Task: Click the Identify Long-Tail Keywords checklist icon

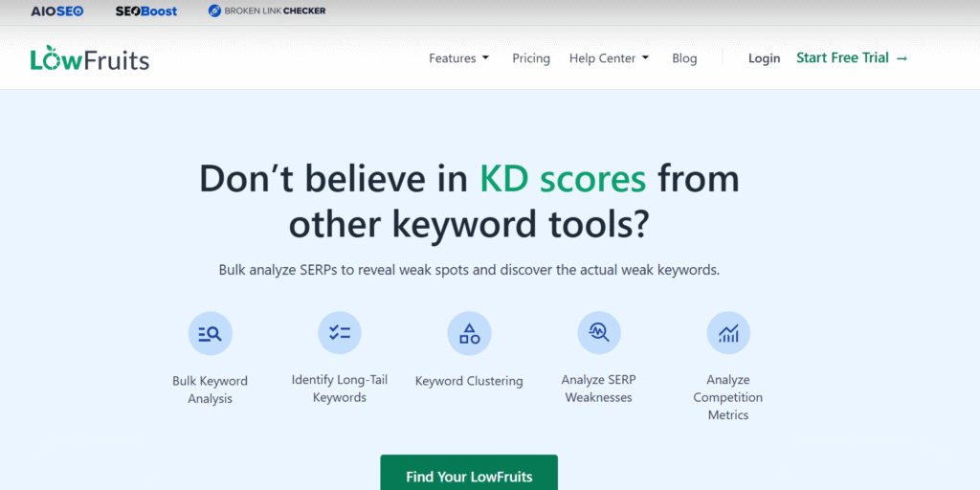Action: point(339,333)
